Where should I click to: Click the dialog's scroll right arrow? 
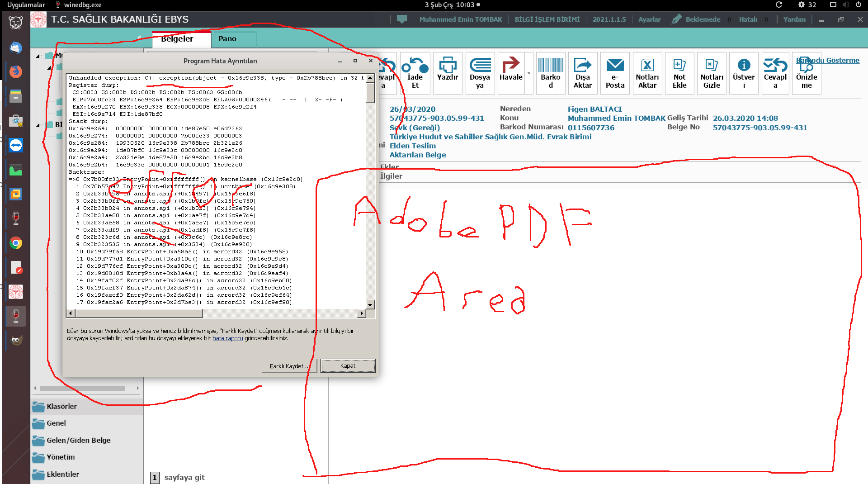(x=361, y=313)
